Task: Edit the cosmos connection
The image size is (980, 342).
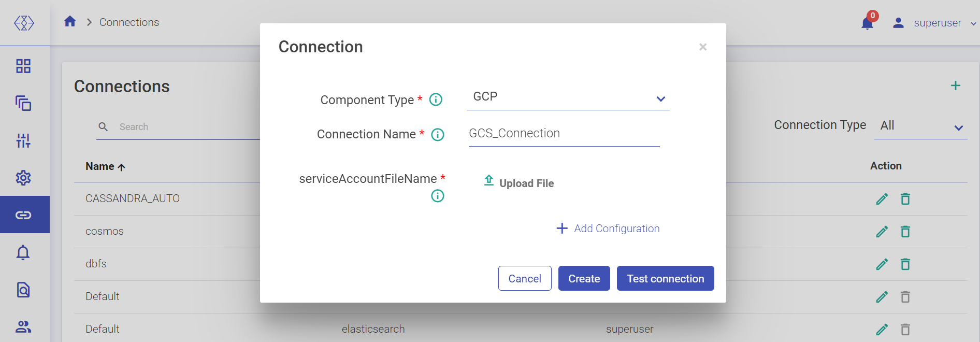Action: [x=882, y=232]
